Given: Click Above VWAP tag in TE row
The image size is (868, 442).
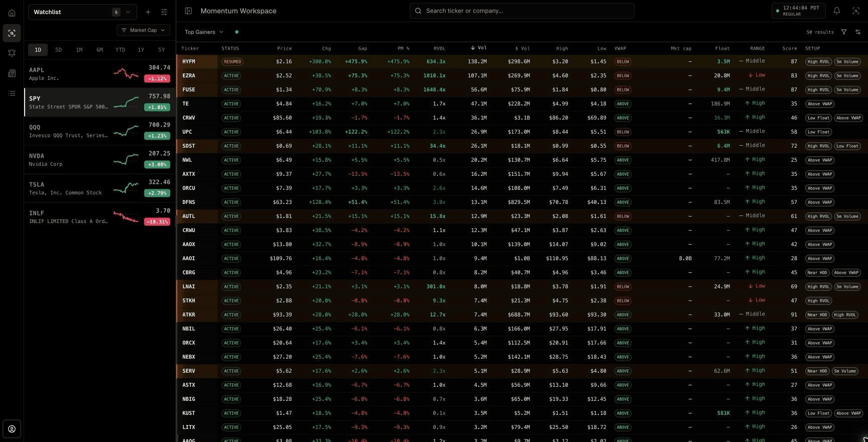Looking at the screenshot, I should coord(820,104).
